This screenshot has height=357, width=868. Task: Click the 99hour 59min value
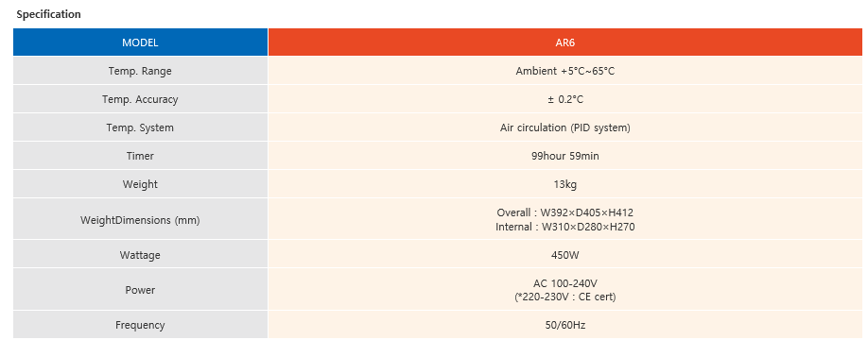click(x=565, y=156)
